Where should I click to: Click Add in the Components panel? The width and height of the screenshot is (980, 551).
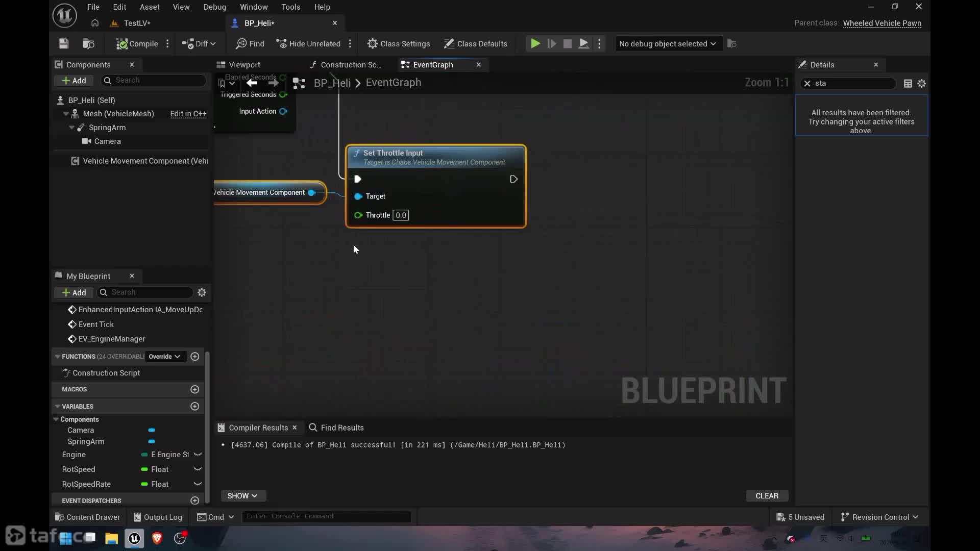tap(74, 81)
